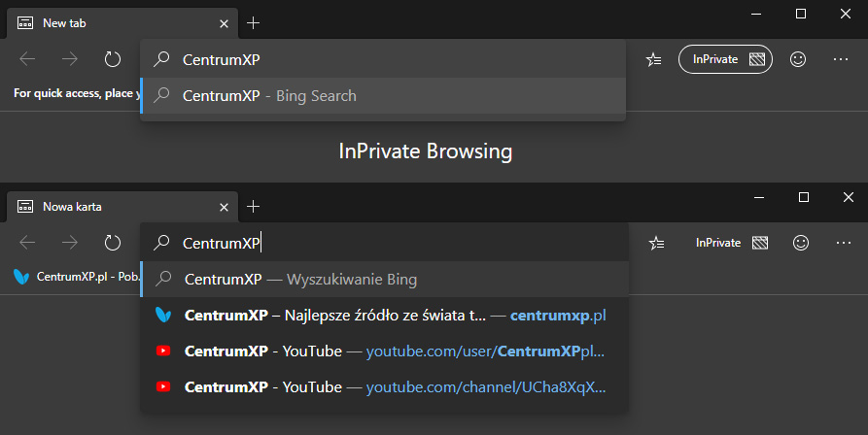Viewport: 868px width, 435px height.
Task: Go forward in the New tab window
Action: click(x=70, y=59)
